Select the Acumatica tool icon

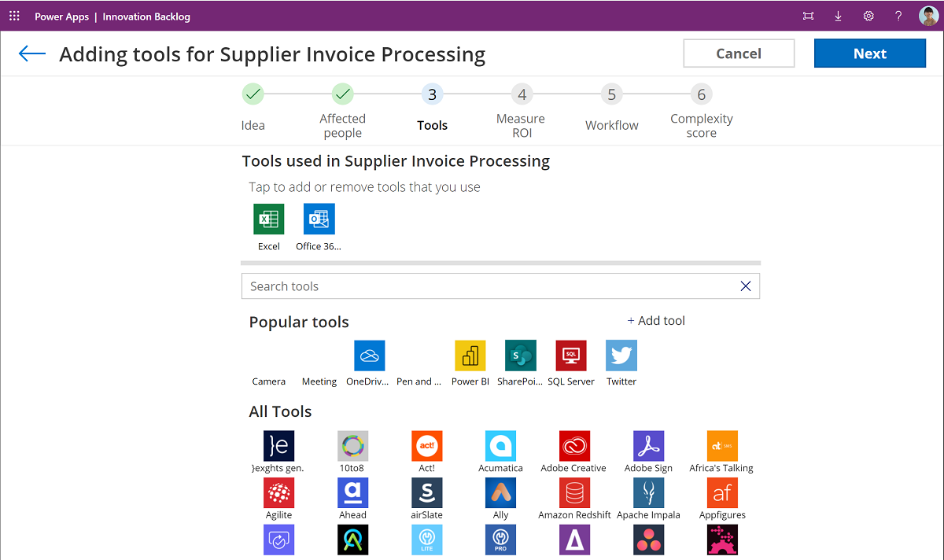click(500, 446)
